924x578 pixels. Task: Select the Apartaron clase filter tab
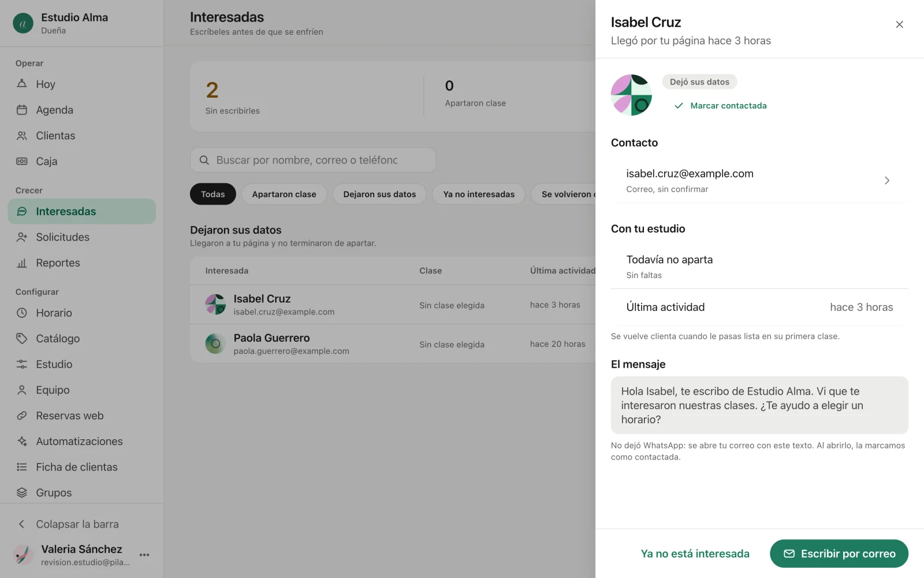point(284,194)
